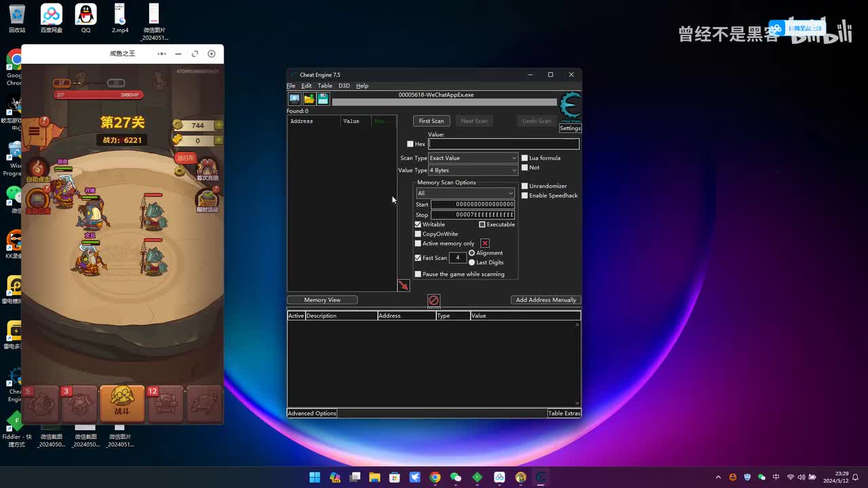Check the CopyOnWrite checkbox

coord(418,234)
